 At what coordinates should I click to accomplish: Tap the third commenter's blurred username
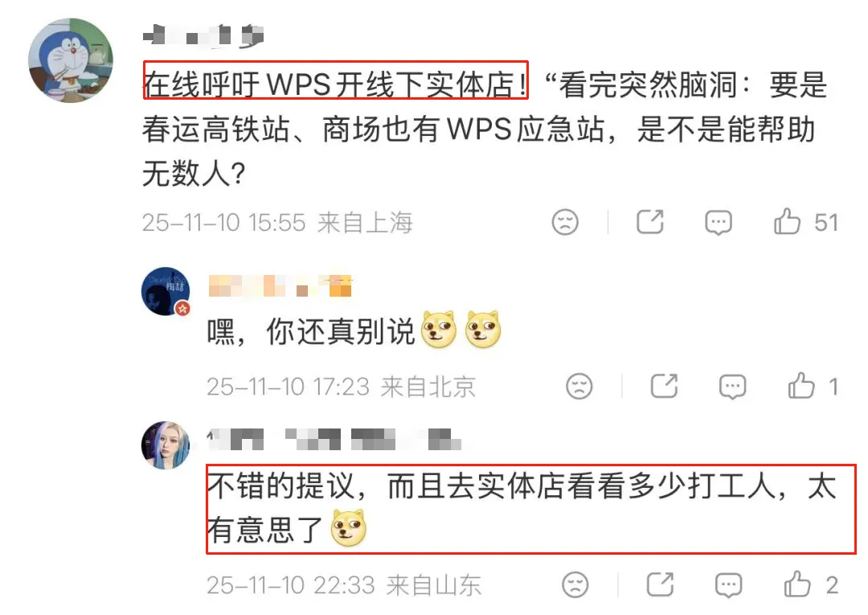[x=334, y=439]
